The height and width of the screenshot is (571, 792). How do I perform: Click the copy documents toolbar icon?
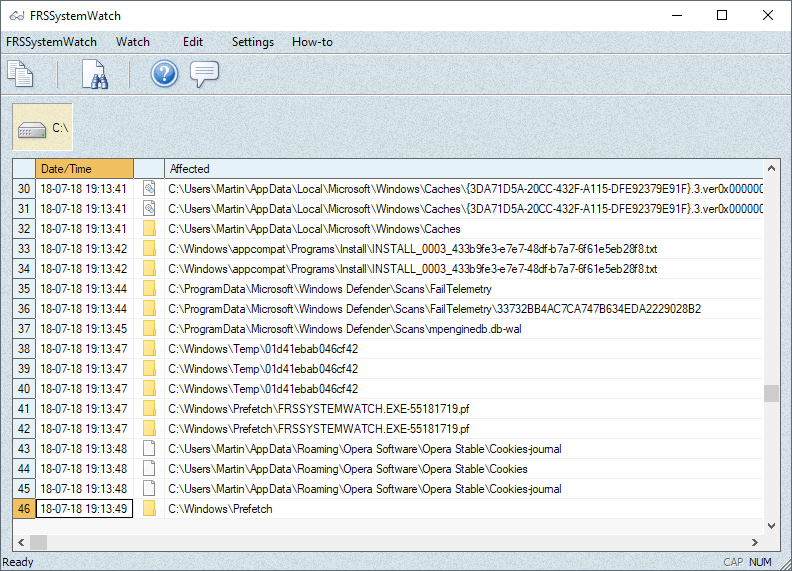click(x=20, y=74)
